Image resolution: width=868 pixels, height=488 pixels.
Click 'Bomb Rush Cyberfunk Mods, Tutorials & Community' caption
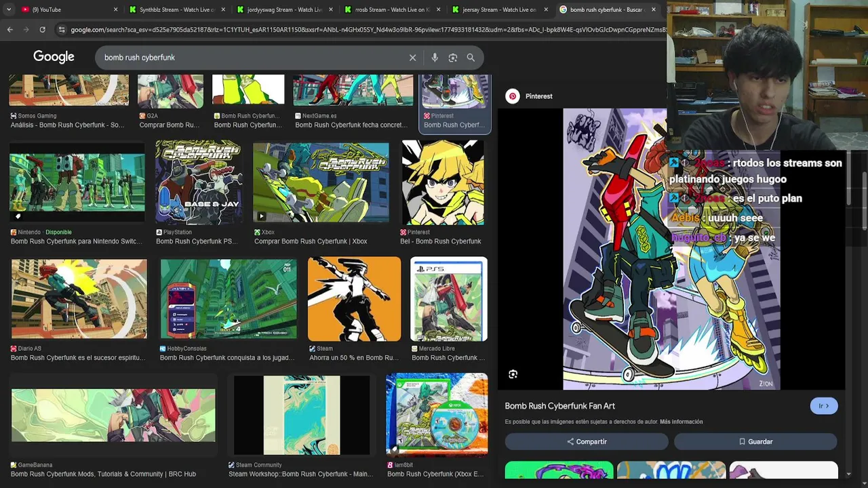[103, 474]
